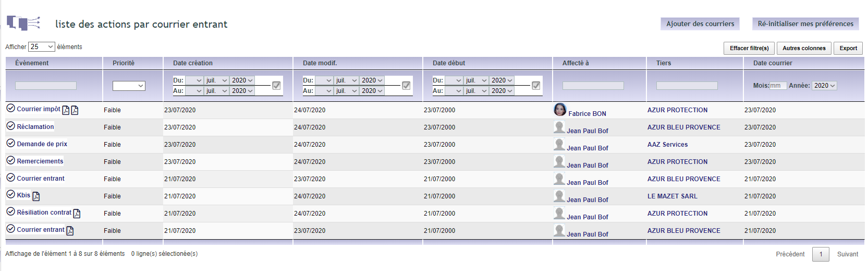
Task: Open Date modif. Du year dropdown
Action: point(372,80)
